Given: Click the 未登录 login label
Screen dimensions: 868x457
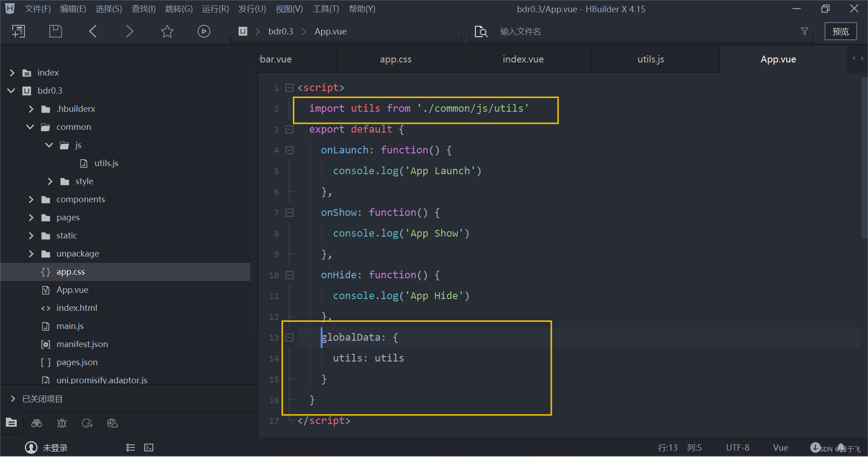Looking at the screenshot, I should pyautogui.click(x=55, y=448).
